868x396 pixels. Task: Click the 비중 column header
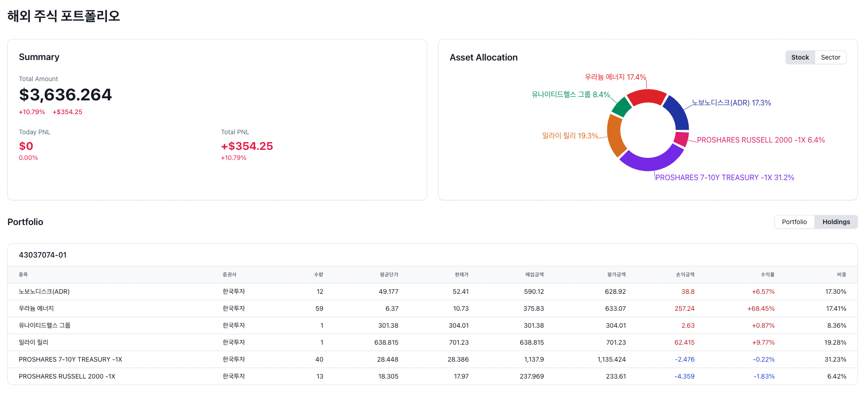(x=841, y=275)
